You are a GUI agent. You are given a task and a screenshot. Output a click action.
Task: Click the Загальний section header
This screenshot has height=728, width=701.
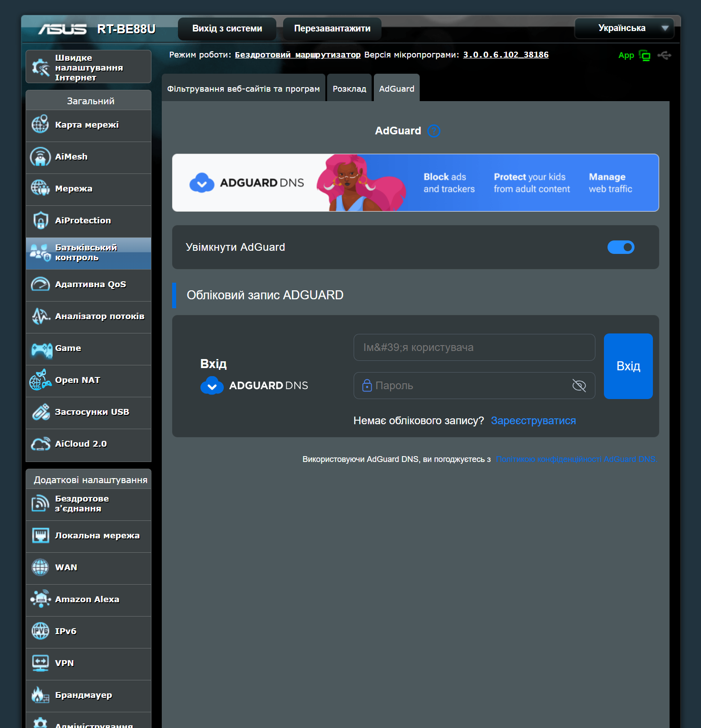[x=89, y=101]
